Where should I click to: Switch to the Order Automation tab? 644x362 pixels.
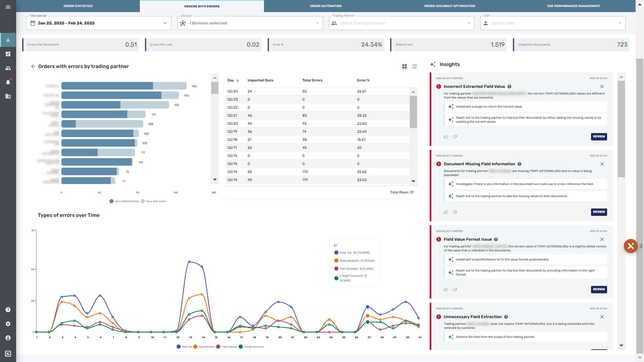point(326,6)
